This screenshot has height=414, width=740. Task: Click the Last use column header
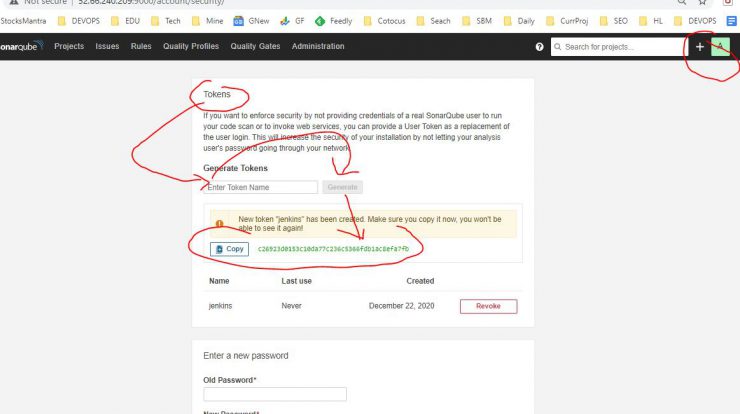[296, 281]
